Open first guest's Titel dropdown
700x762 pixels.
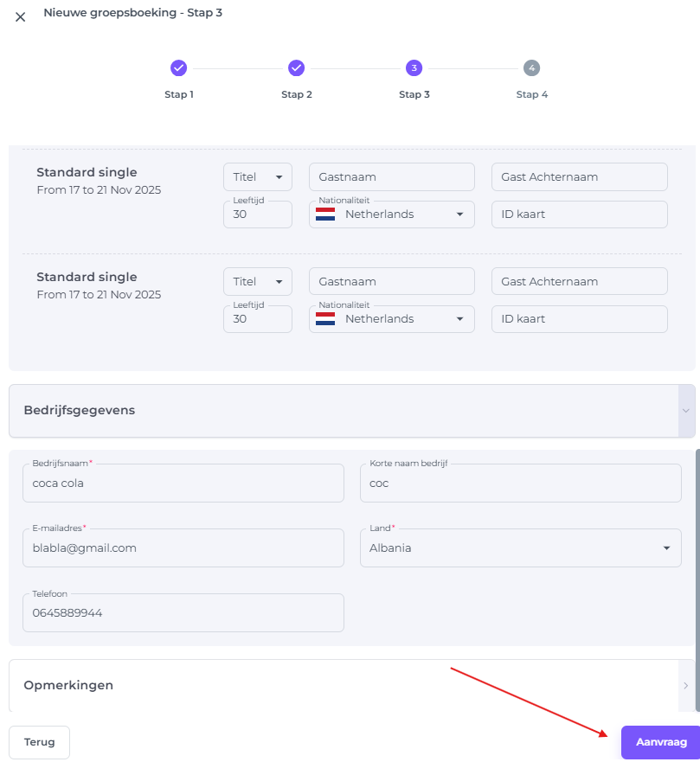(257, 177)
